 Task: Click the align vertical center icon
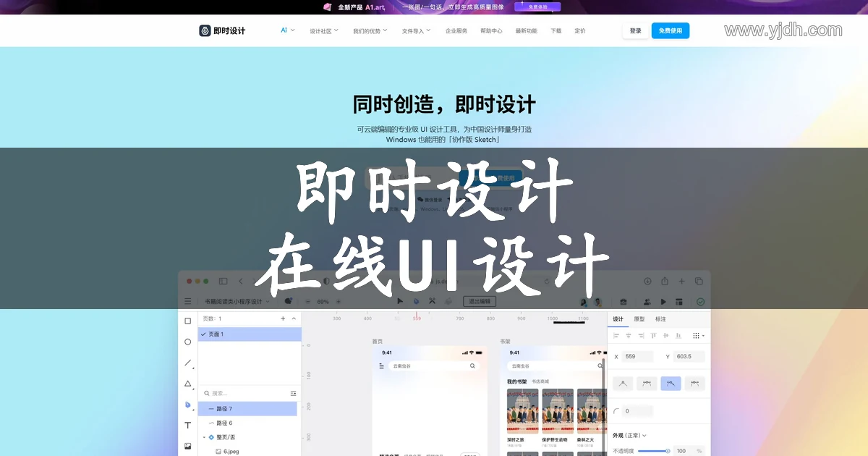pos(666,336)
